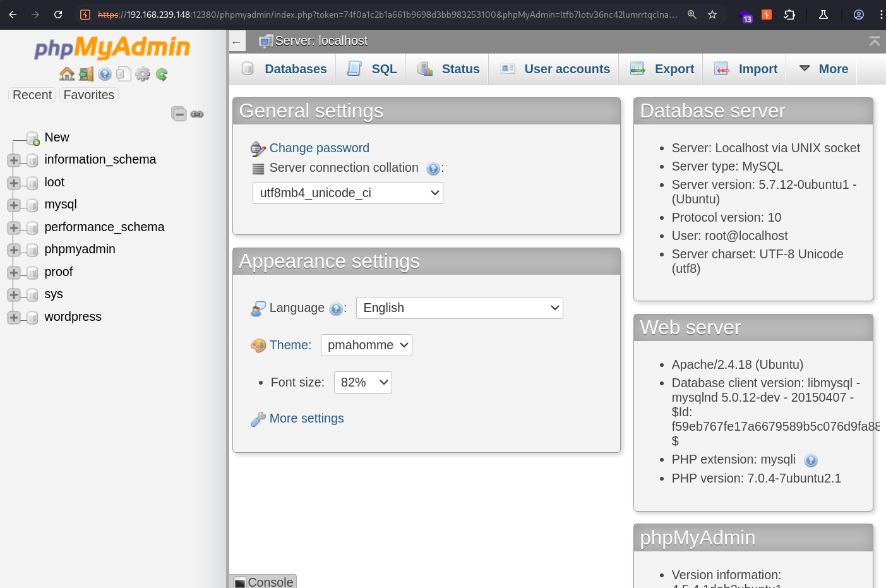The image size is (886, 588).
Task: Expand the mysql database node
Action: coord(14,205)
